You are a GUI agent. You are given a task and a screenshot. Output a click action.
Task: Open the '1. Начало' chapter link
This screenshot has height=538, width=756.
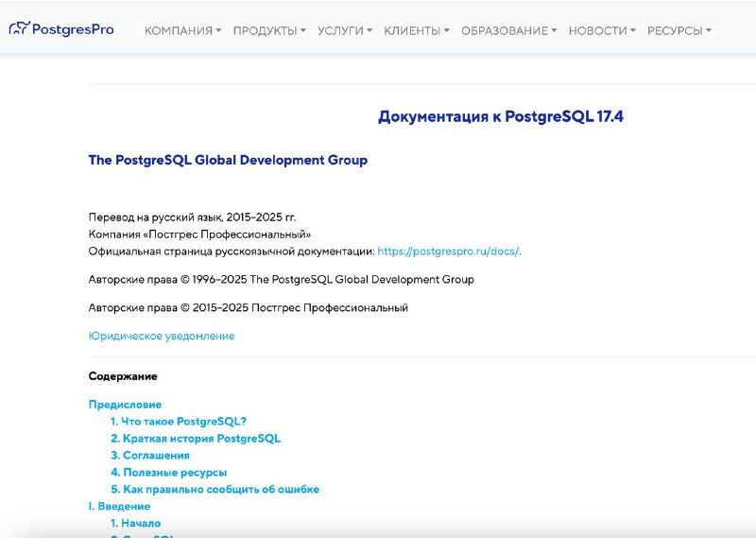tap(135, 523)
